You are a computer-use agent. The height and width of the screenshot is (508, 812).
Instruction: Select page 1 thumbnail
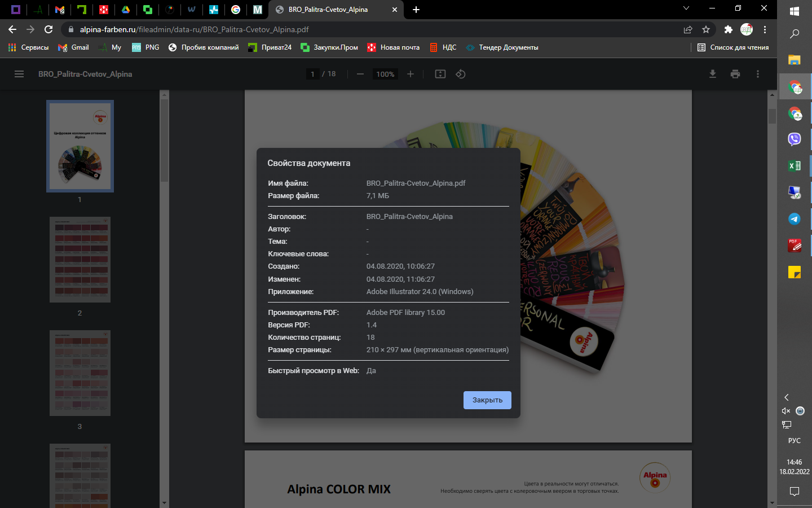80,146
